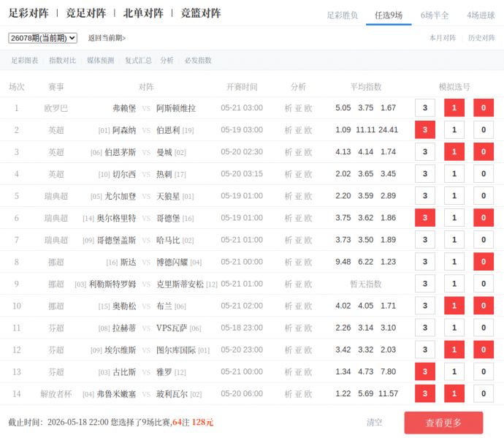Open 竞篮对阵 in the top navigation
Viewport: 504px width, 438px height.
[x=201, y=13]
